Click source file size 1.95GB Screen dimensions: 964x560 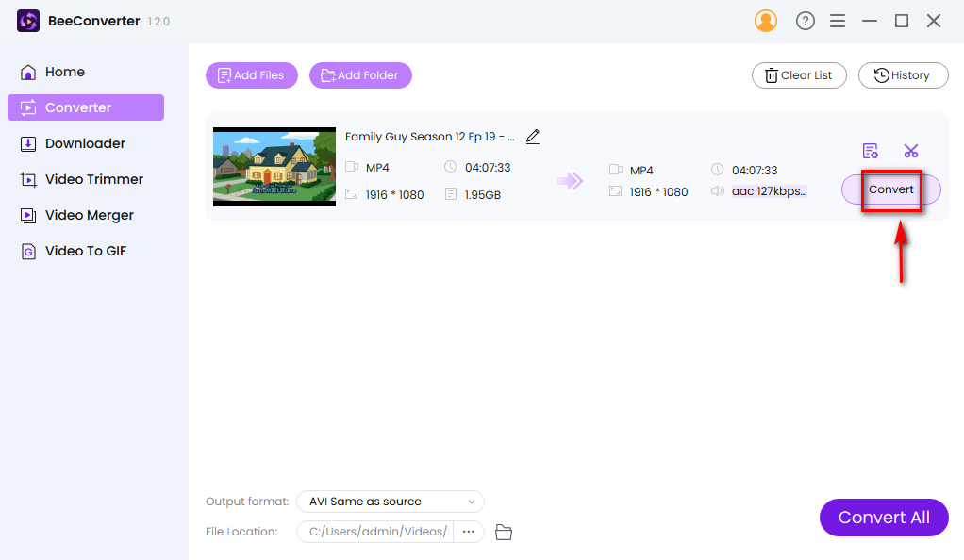pos(482,195)
